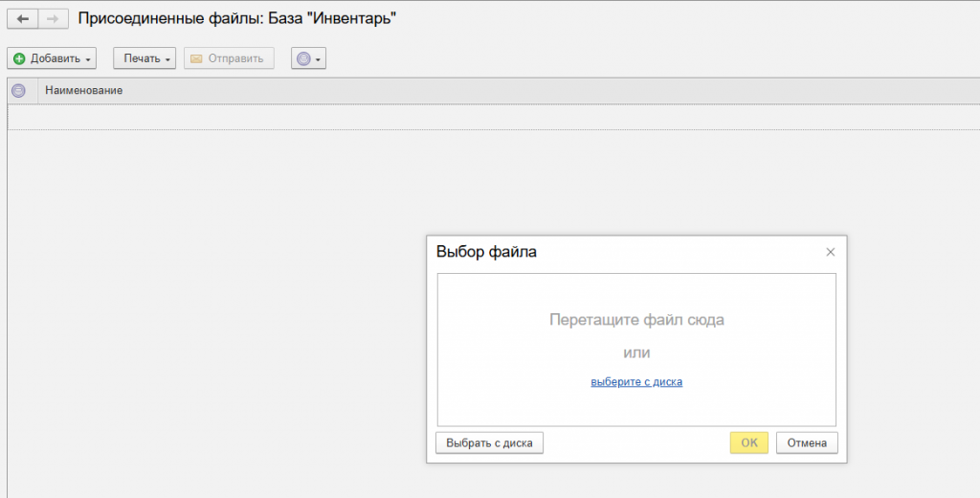This screenshot has height=498, width=980.
Task: Open the Добавить dropdown menu
Action: point(52,58)
